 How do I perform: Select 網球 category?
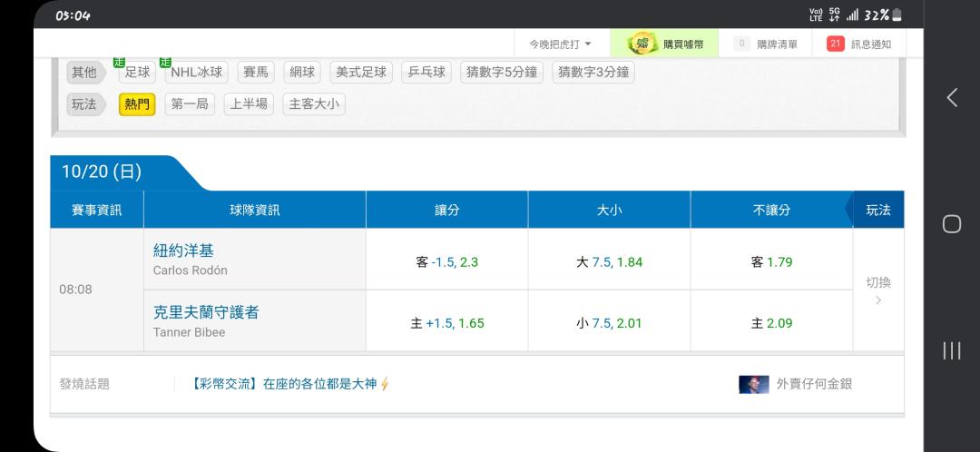coord(302,72)
